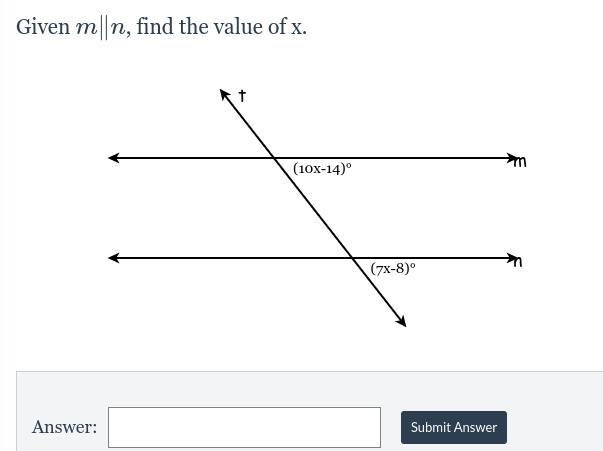Viewport: 603px width, 451px height.
Task: Click the lower arrowhead of transversal t
Action: pos(401,321)
